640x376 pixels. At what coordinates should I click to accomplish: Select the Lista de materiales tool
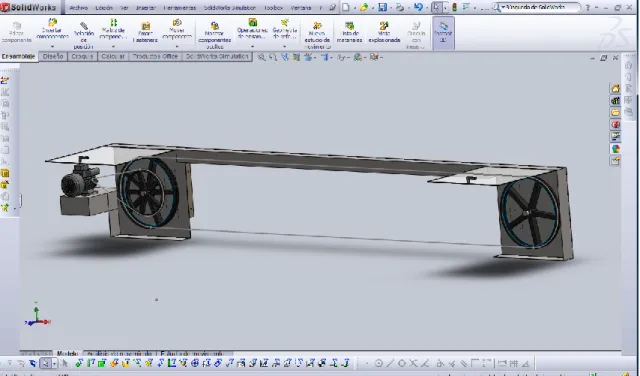[349, 33]
